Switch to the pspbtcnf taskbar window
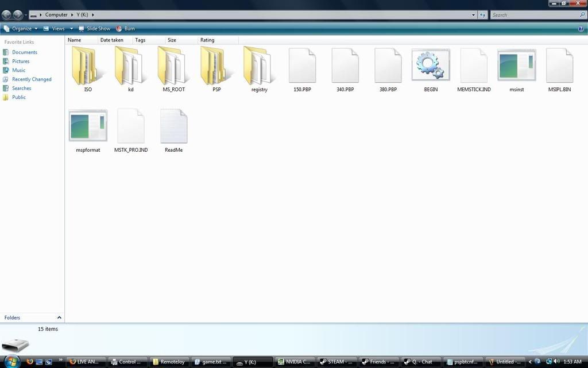This screenshot has width=588, height=368. [x=462, y=362]
